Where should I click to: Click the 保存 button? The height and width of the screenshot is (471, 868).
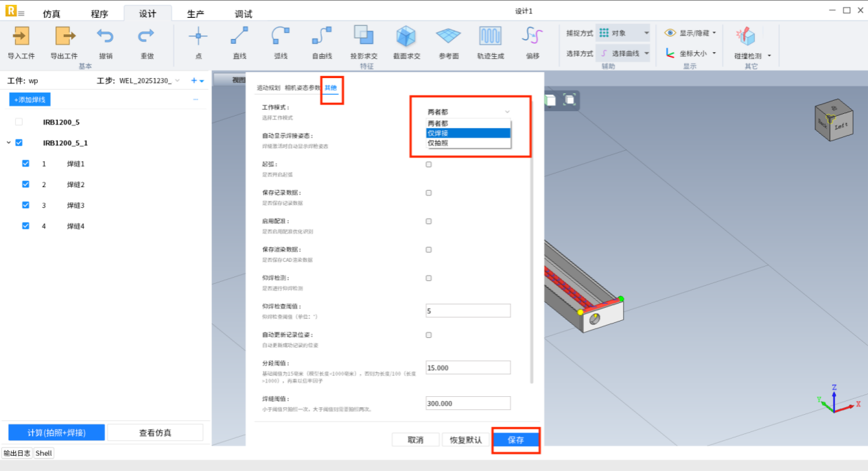tap(515, 440)
